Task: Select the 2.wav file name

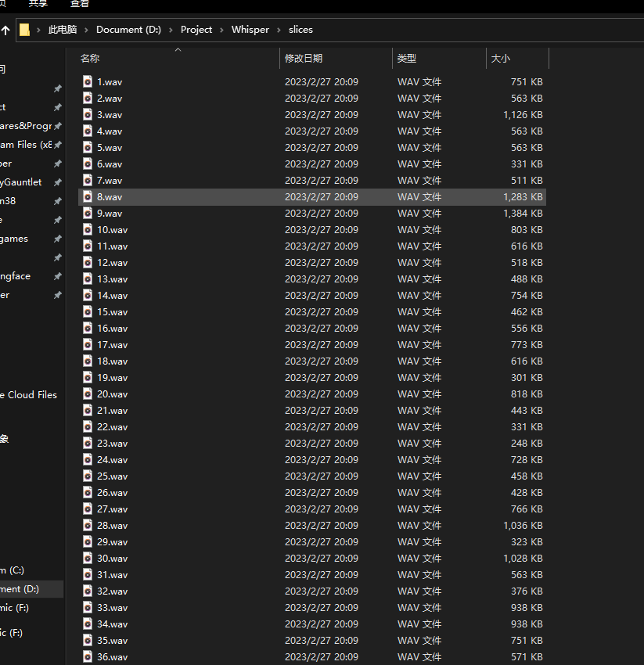Action: pyautogui.click(x=110, y=99)
